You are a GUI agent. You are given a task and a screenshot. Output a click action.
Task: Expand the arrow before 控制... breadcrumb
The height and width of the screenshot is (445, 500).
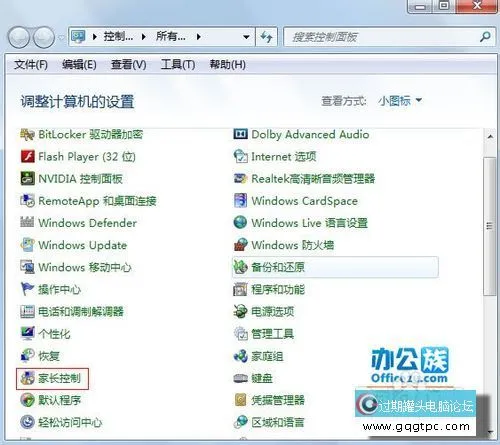coord(95,37)
